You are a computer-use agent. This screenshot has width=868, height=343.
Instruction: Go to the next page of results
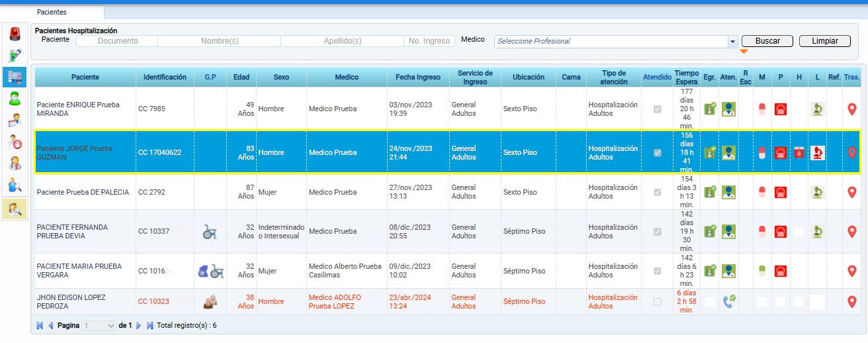pyautogui.click(x=138, y=326)
